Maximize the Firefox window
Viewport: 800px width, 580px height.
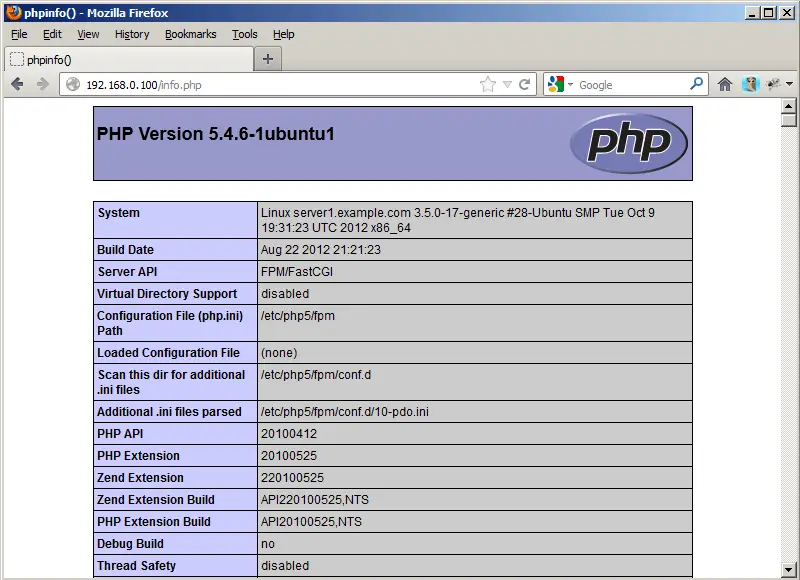(x=769, y=13)
